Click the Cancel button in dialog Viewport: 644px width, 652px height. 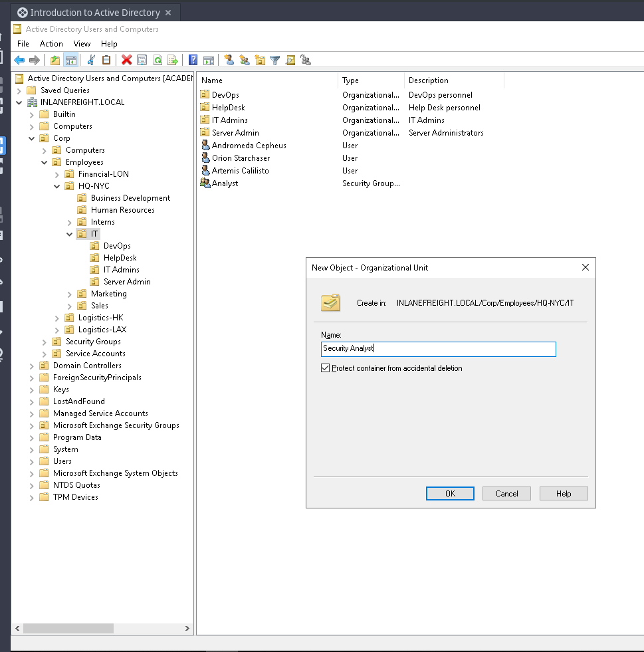pos(506,494)
